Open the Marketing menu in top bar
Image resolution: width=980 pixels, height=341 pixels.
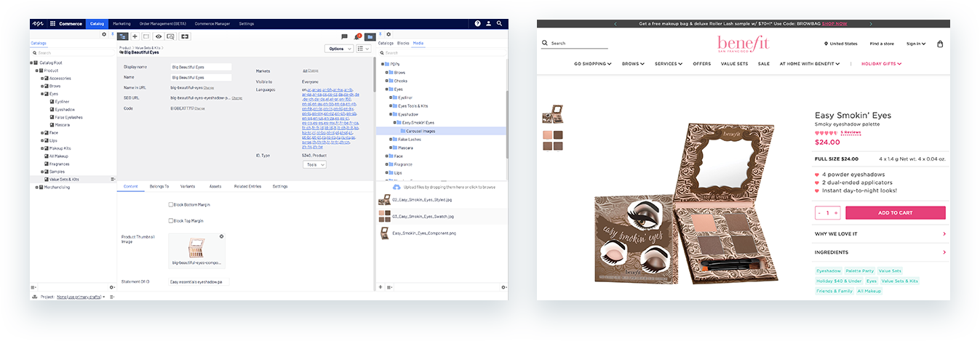tap(121, 23)
